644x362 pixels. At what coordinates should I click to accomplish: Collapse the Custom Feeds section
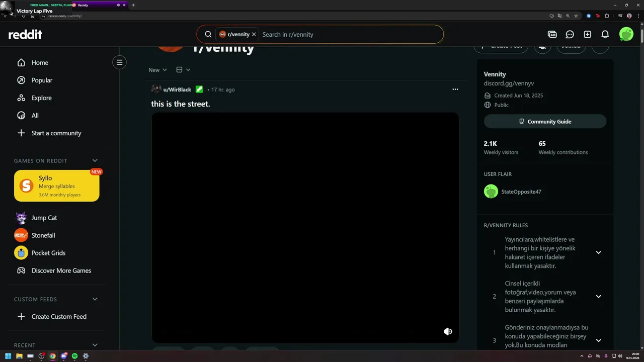(95, 299)
